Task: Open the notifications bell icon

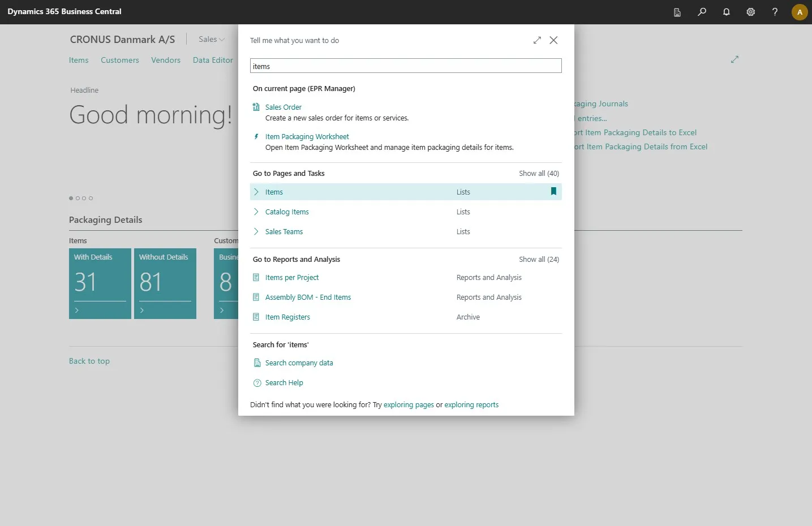Action: tap(726, 12)
